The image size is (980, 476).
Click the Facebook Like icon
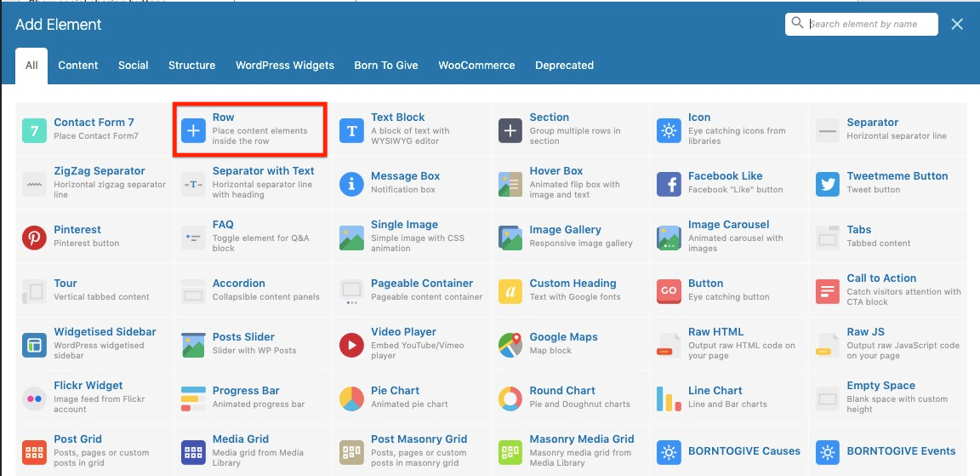coord(669,185)
